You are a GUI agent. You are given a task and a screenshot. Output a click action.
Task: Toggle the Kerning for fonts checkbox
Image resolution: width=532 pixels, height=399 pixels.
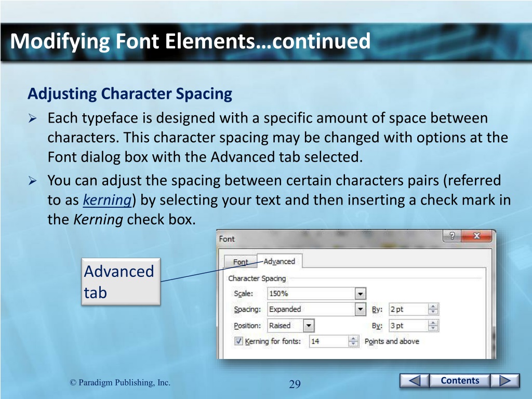(238, 341)
